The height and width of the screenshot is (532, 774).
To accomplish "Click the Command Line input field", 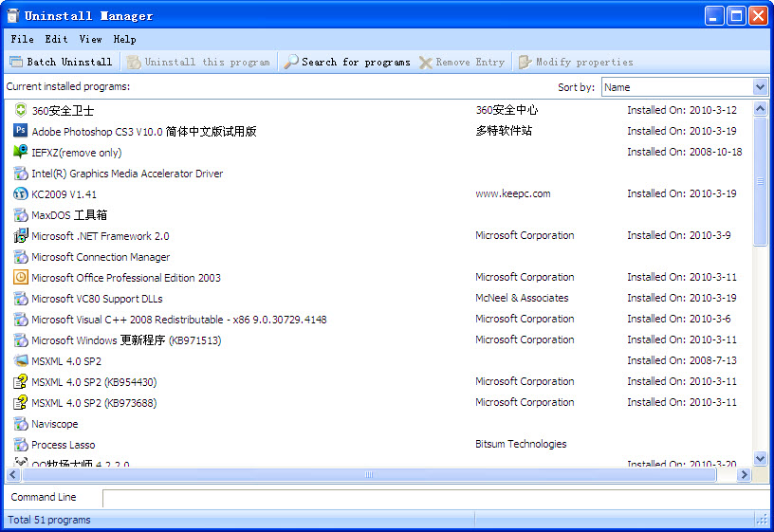I will [x=436, y=499].
